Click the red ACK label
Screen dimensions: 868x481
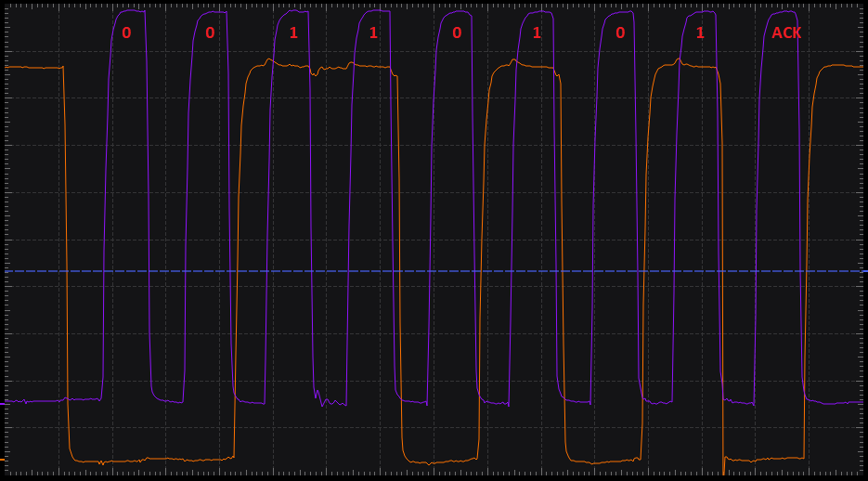[786, 33]
